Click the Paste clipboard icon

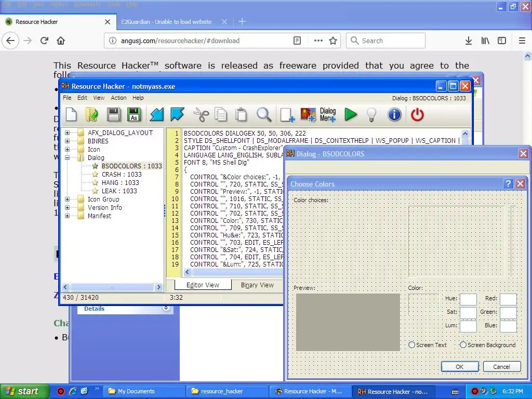(241, 115)
